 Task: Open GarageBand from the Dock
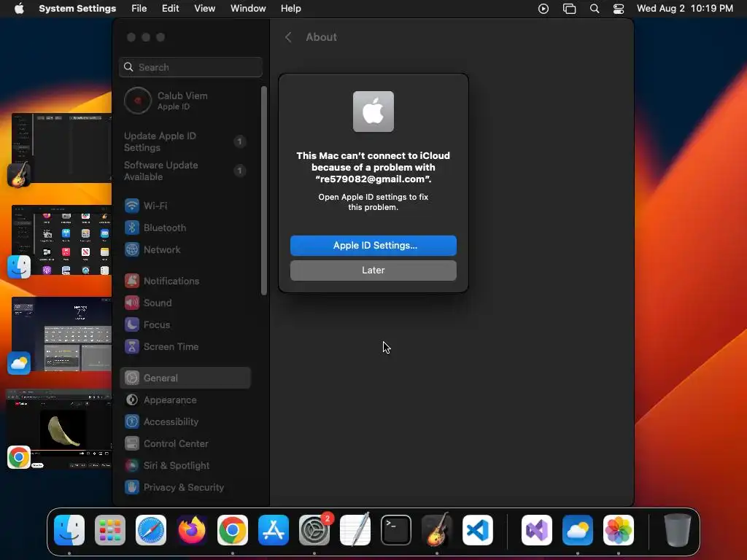[x=437, y=530]
